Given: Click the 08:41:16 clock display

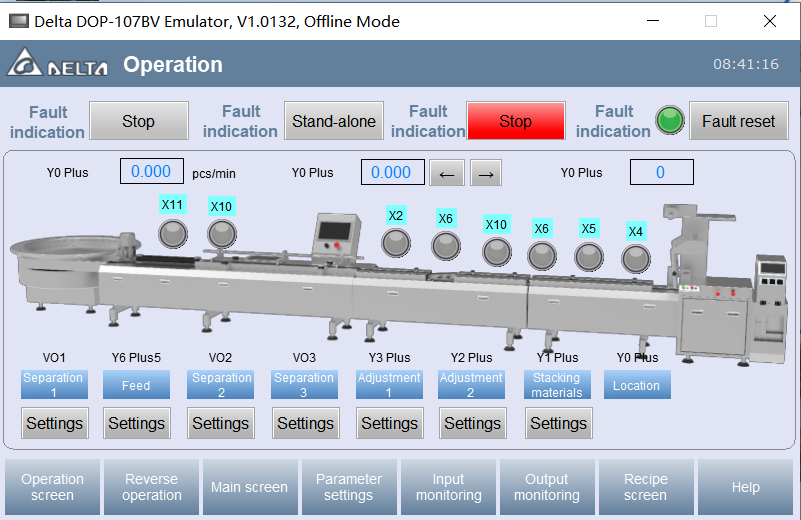Looking at the screenshot, I should 746,64.
